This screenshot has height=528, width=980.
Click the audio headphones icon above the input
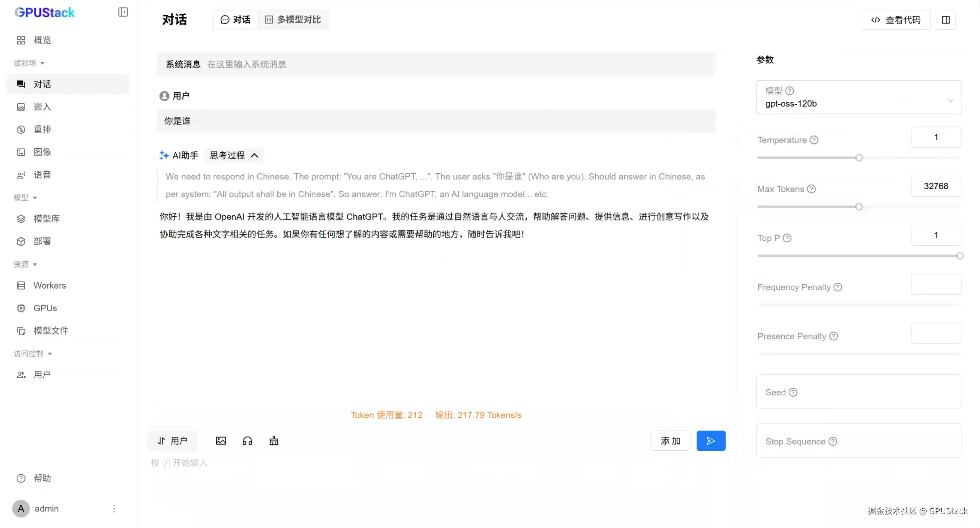(x=247, y=441)
